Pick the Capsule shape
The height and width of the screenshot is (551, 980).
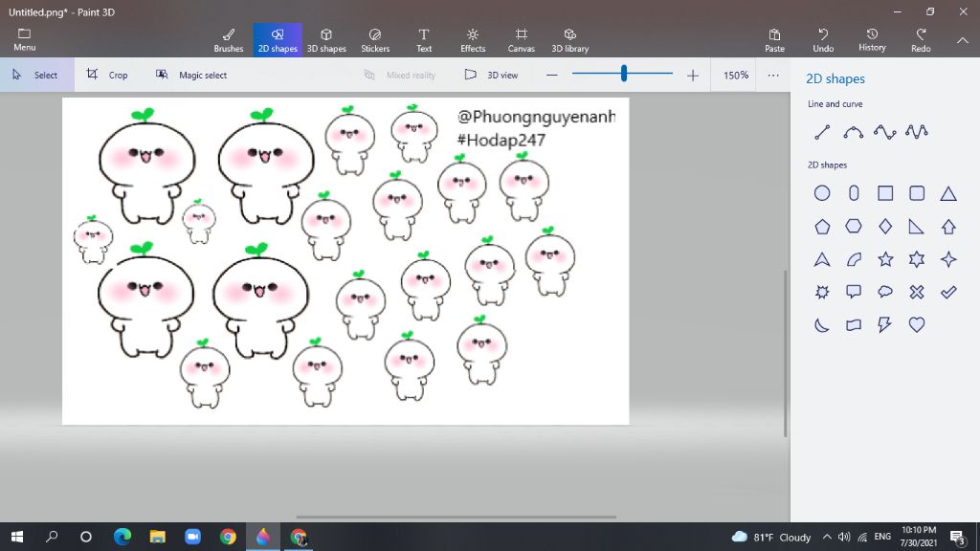click(854, 193)
